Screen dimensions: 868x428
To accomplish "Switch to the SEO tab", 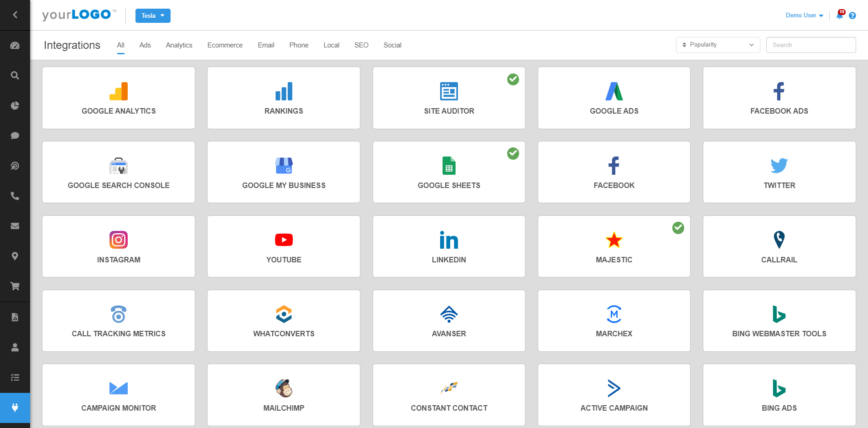I will click(361, 45).
